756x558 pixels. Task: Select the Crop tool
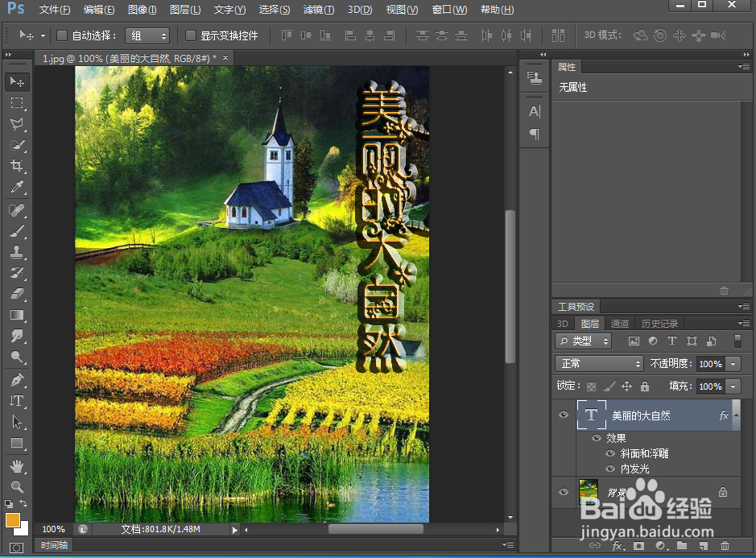[x=18, y=166]
